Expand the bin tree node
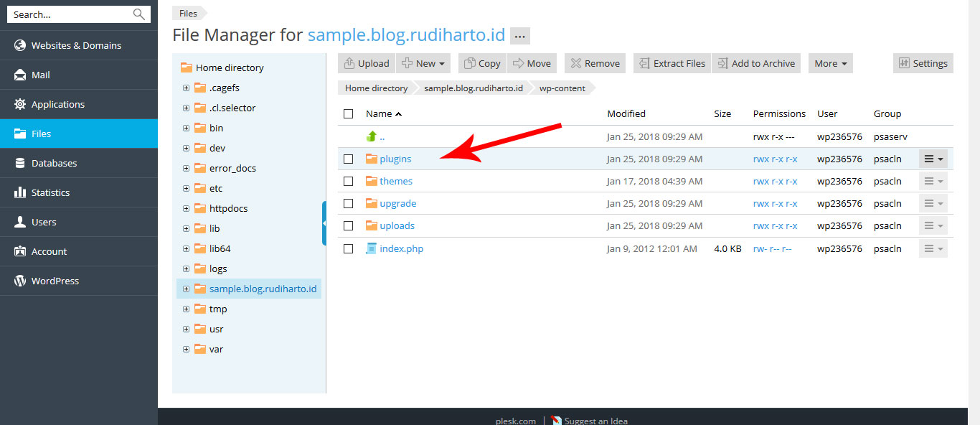 186,128
